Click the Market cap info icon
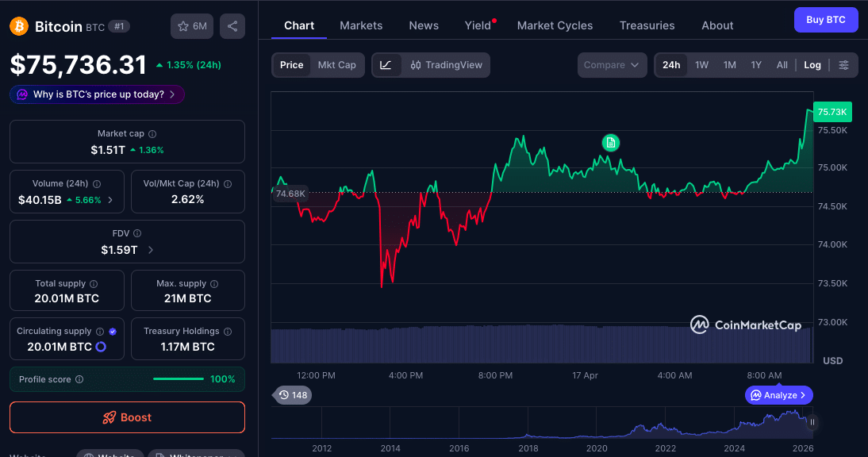The height and width of the screenshot is (457, 868). (152, 134)
